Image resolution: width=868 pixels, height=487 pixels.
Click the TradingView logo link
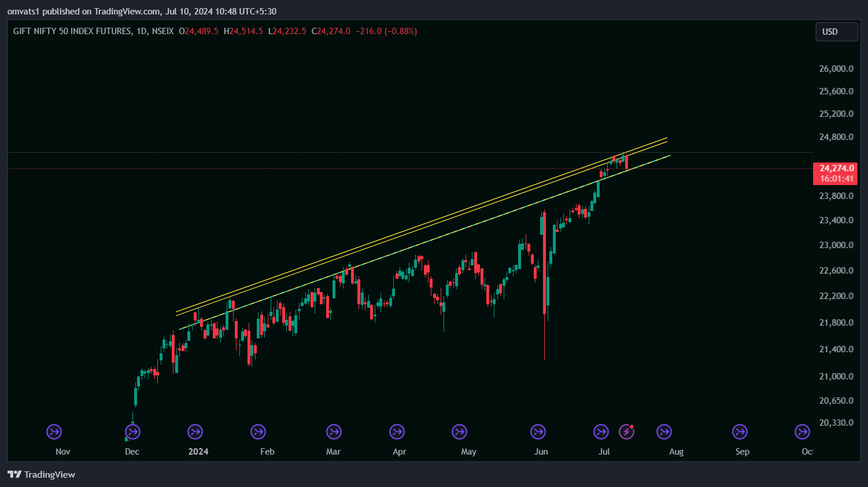[x=41, y=474]
